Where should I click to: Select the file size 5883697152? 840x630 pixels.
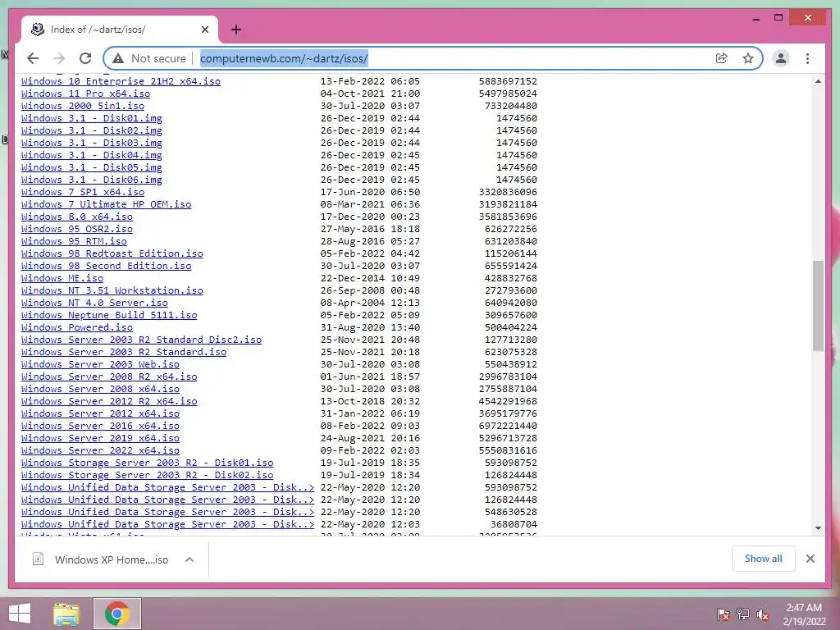tap(508, 81)
